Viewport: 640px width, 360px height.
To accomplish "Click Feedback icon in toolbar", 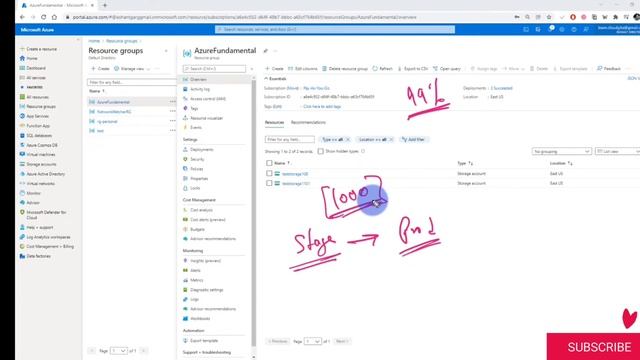I will (x=600, y=69).
